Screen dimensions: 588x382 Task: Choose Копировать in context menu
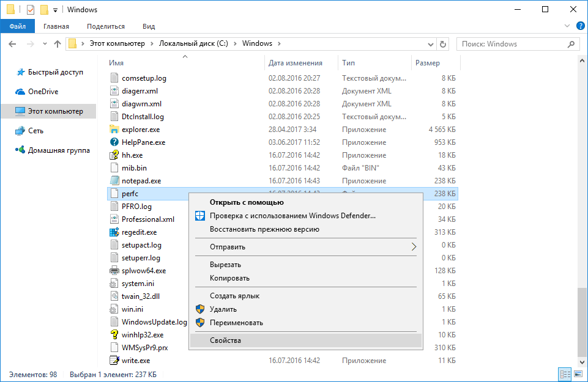coord(305,278)
